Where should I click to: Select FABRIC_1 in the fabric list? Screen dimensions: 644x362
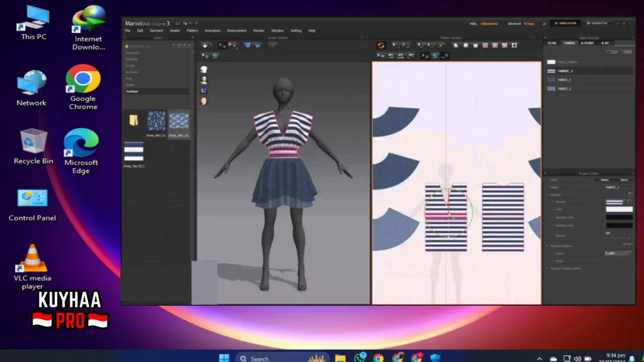pos(589,71)
